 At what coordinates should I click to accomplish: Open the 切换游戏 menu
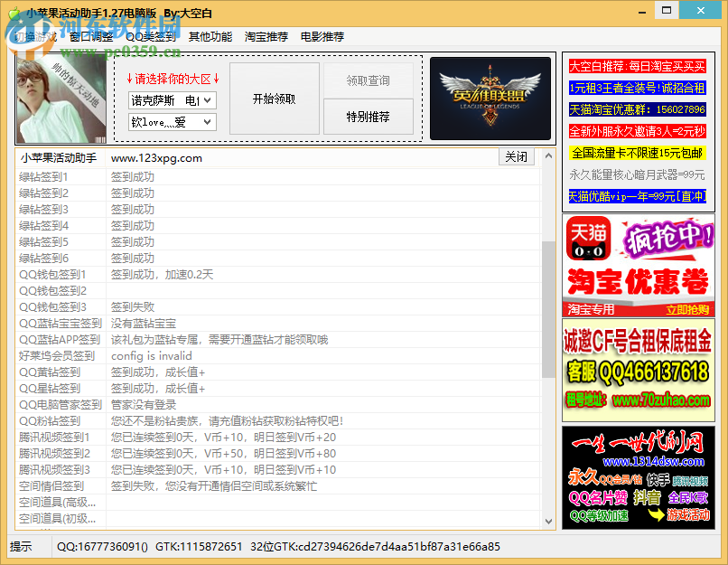[x=35, y=37]
